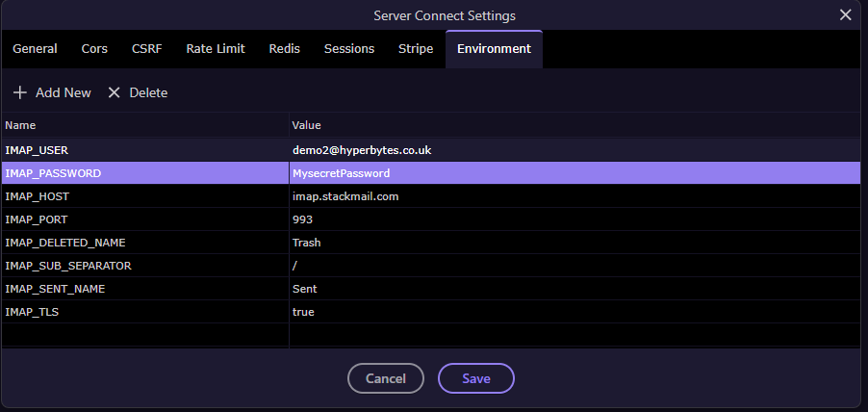Switch to the Cors tab

coord(94,49)
